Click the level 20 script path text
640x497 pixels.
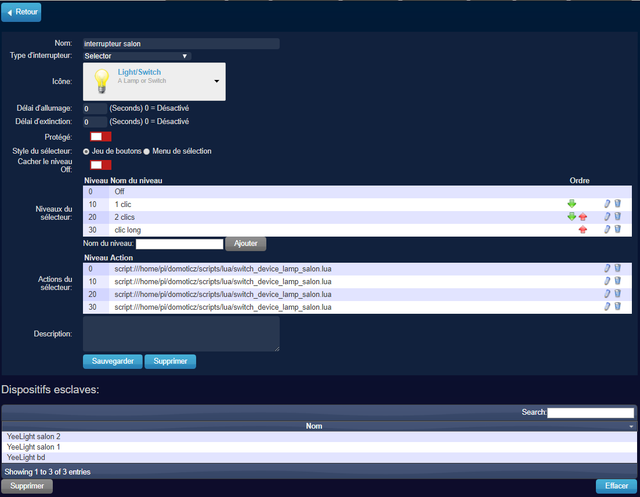point(223,294)
